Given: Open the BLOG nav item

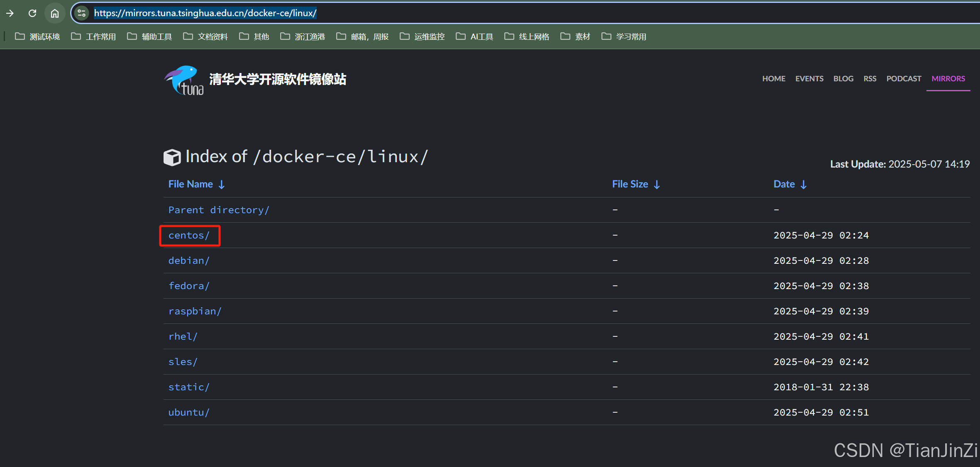Looking at the screenshot, I should click(x=843, y=78).
